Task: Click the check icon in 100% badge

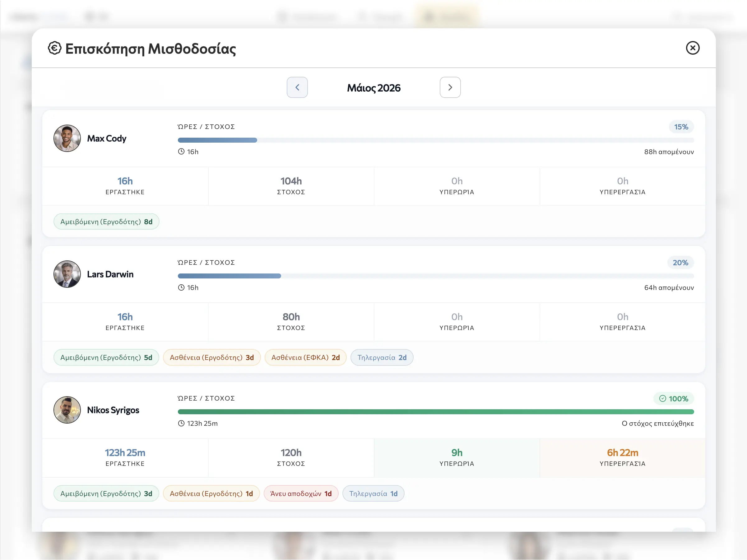Action: point(663,399)
